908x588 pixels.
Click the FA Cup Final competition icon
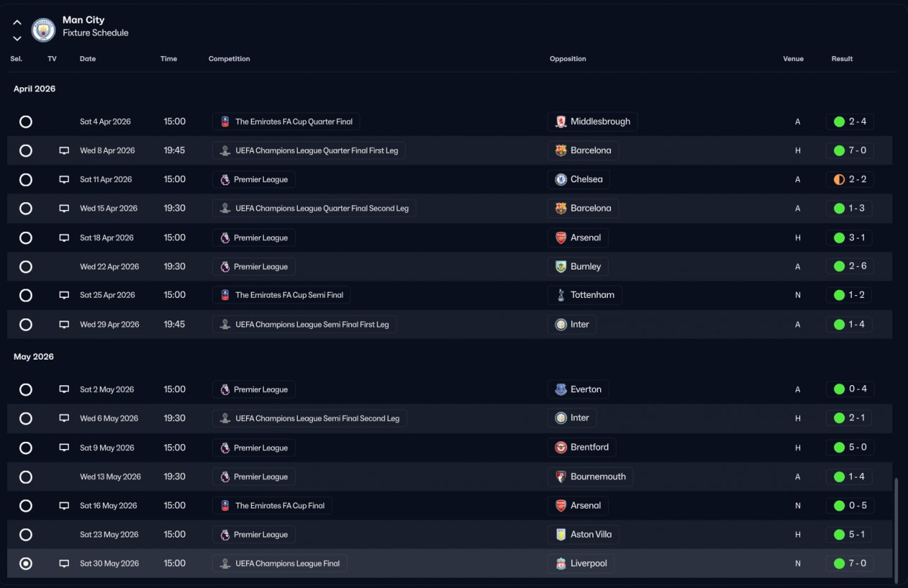pyautogui.click(x=225, y=506)
